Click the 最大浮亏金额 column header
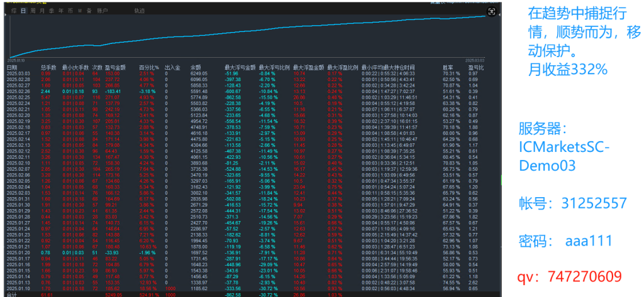This screenshot has width=644, height=297. (240, 67)
